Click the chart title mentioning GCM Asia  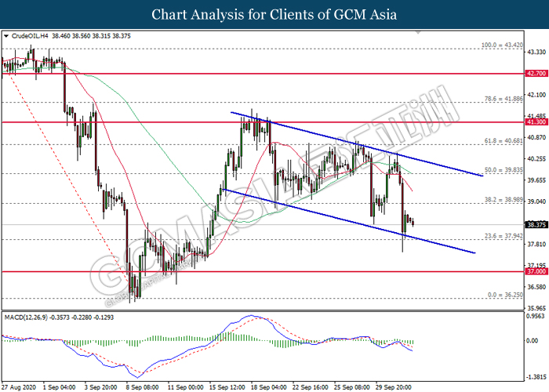[x=274, y=14]
